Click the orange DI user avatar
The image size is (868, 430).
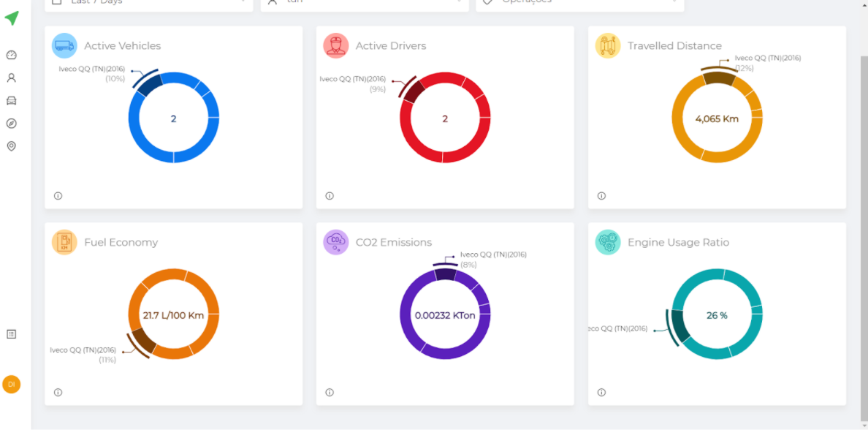point(12,384)
